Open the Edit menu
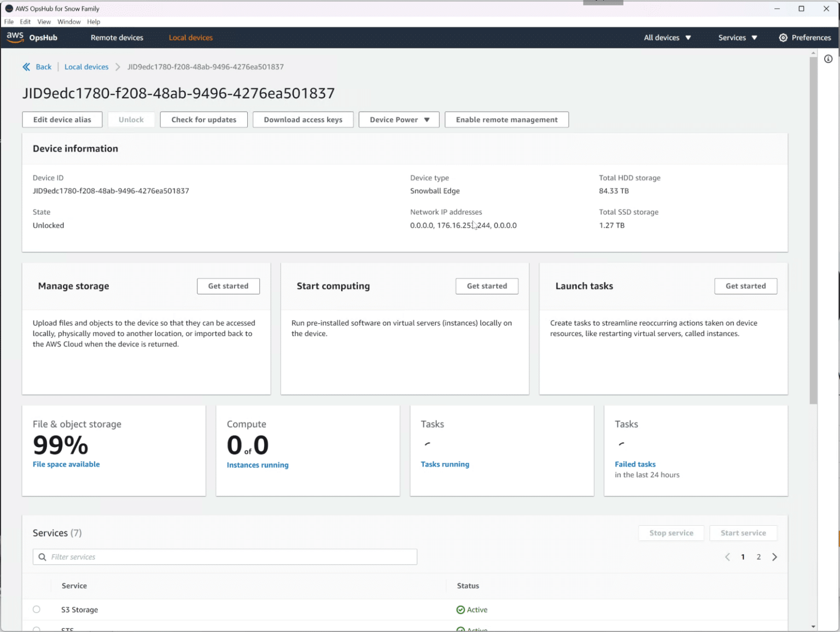 [25, 22]
